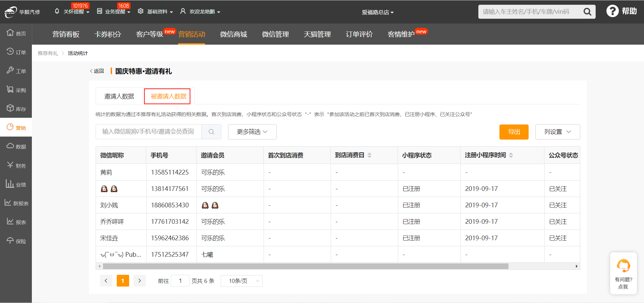Open the 新报表 sidebar item
Viewport: 644px width, 303px height.
tap(16, 203)
